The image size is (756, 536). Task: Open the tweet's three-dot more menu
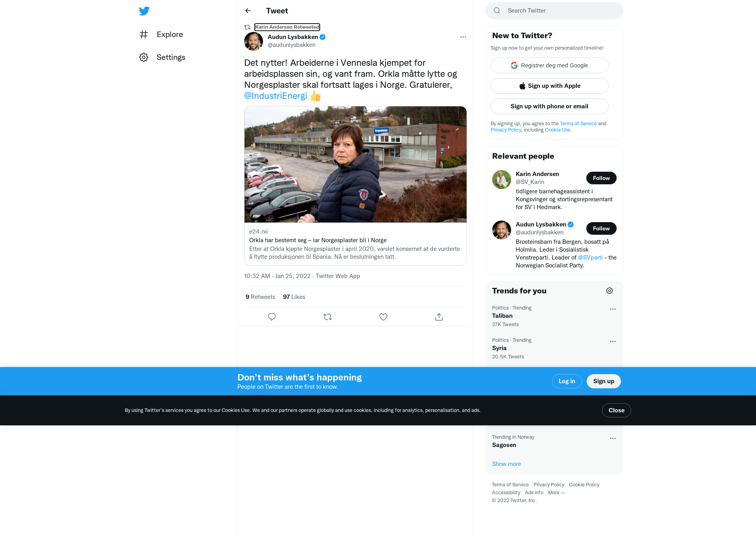tap(463, 37)
